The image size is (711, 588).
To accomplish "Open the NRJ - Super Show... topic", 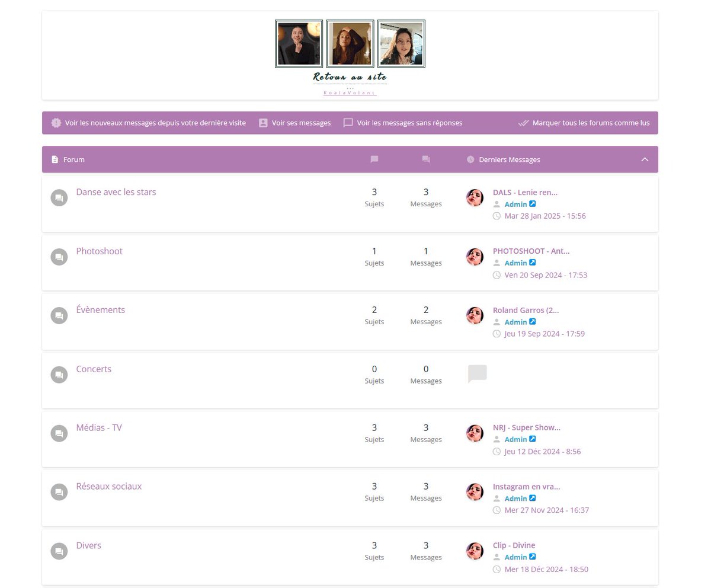I will pyautogui.click(x=527, y=427).
